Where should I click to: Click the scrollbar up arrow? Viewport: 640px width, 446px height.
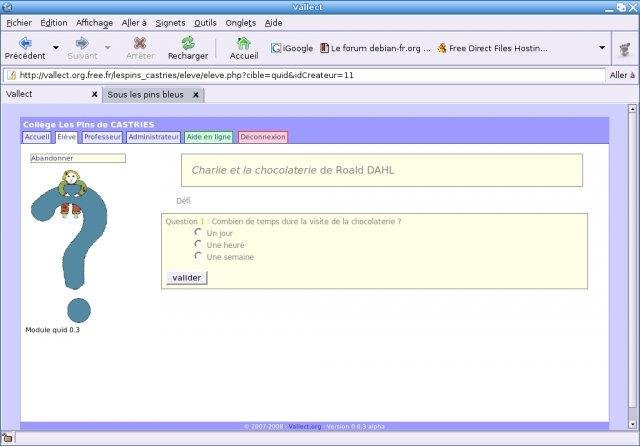(632, 109)
